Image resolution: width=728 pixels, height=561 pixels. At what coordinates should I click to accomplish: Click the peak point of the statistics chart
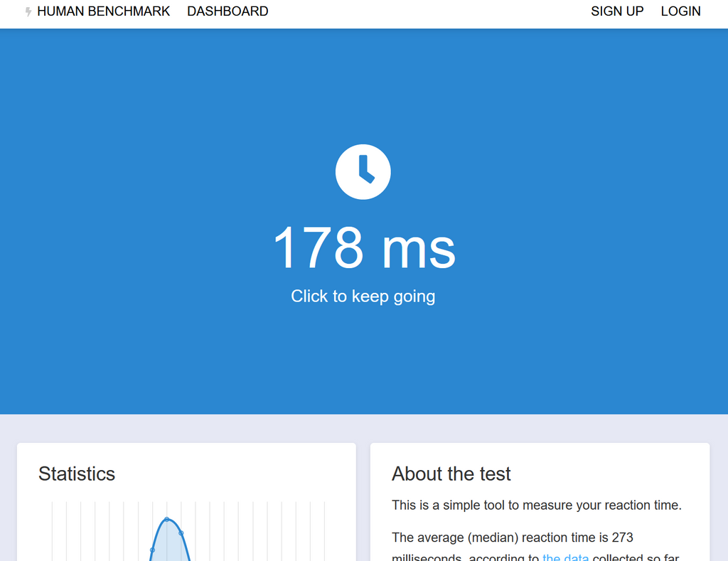pos(167,519)
